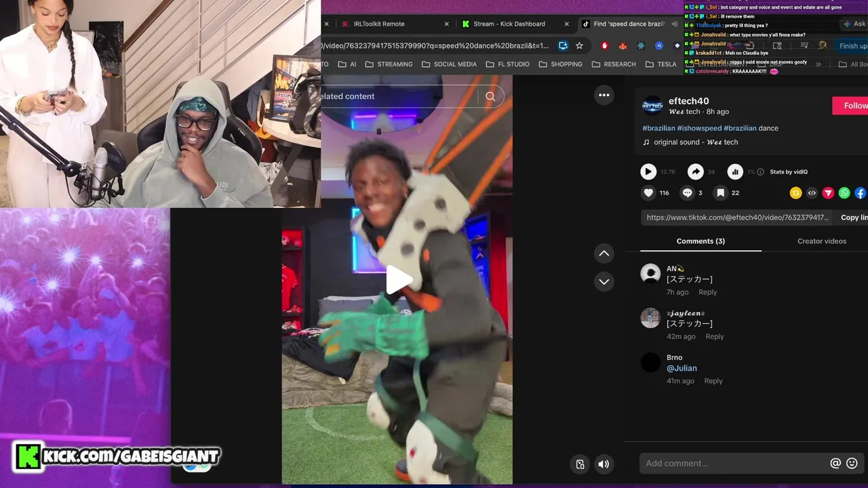Open the eftech40 username profile
Image resolution: width=868 pixels, height=488 pixels.
tap(688, 101)
